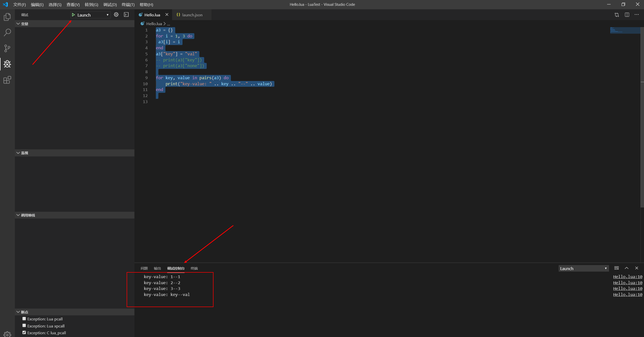Enable Exception: Lua pcall breakpoint
Image resolution: width=644 pixels, height=337 pixels.
pos(24,318)
